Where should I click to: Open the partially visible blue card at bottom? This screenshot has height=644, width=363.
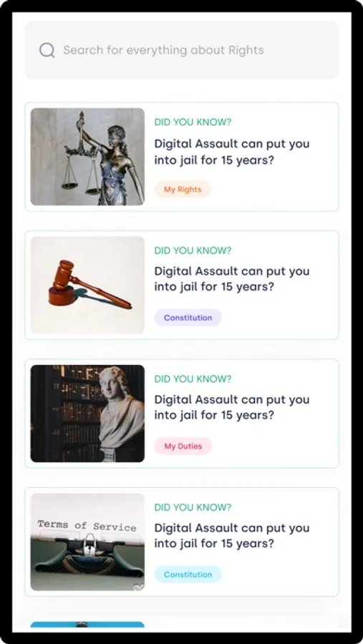point(87,624)
